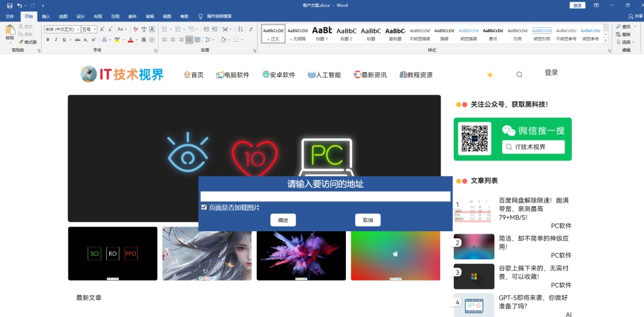Click the 取消 button in the dialog

click(x=368, y=220)
